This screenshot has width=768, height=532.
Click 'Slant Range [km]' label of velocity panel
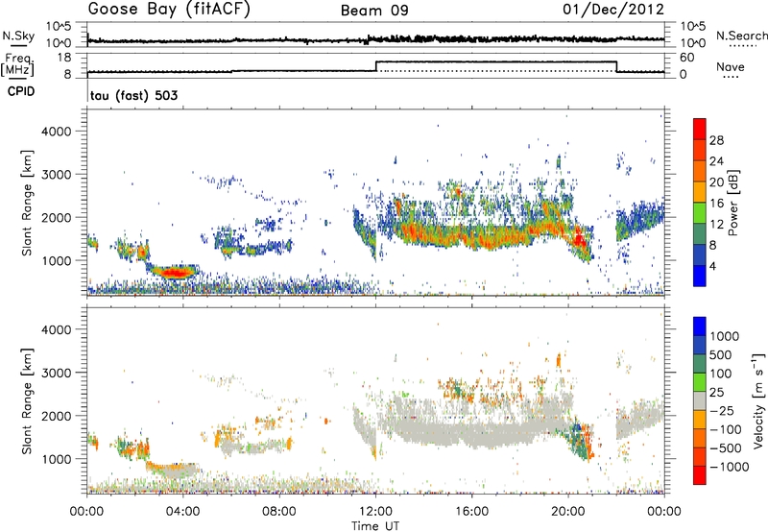coord(27,400)
